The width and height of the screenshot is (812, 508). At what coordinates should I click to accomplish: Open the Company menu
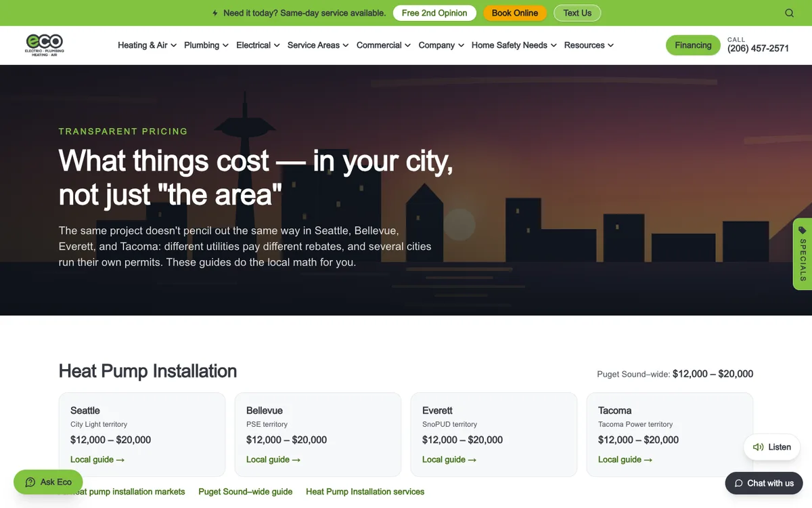coord(441,45)
